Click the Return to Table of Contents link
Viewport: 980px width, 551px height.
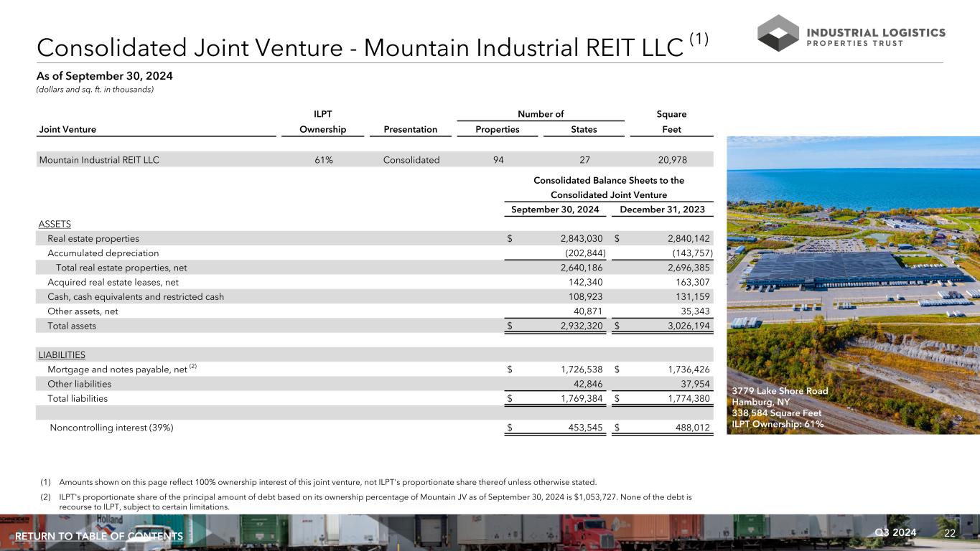pos(99,537)
